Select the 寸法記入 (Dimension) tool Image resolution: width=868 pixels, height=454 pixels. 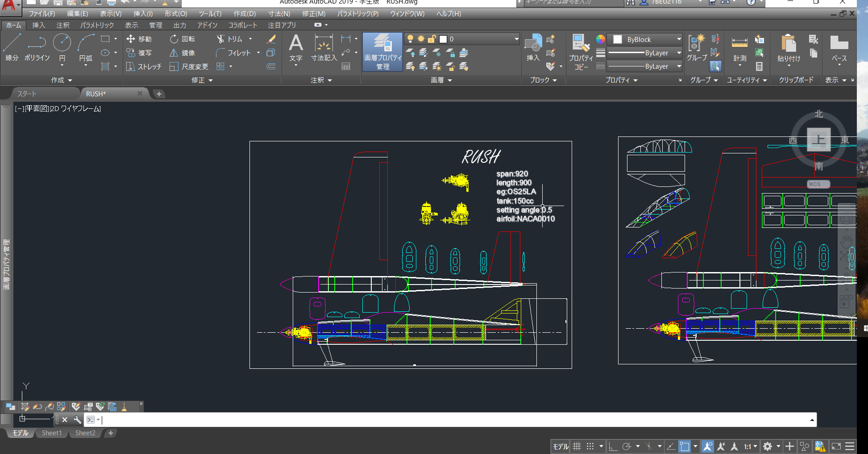coord(324,48)
